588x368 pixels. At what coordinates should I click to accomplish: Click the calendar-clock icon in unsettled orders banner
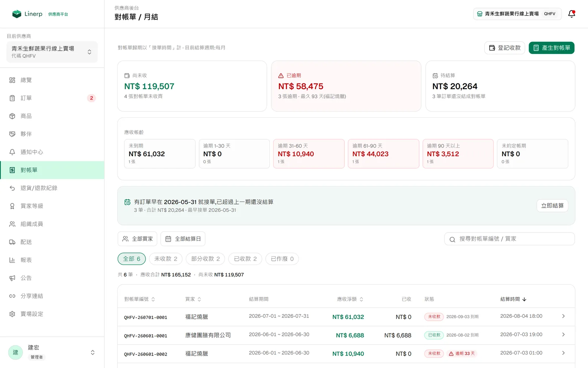127,202
